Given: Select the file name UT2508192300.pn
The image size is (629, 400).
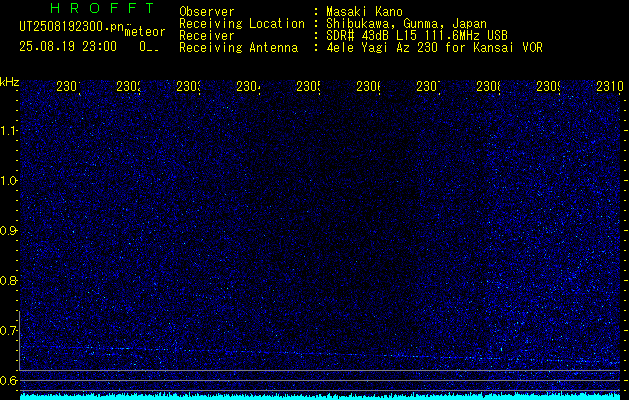Looking at the screenshot, I should (x=71, y=27).
